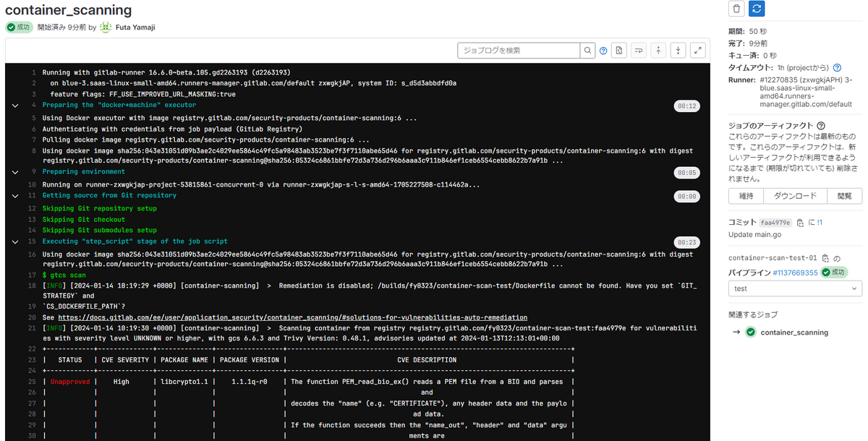This screenshot has height=441, width=868.
Task: Open the test stage jobs dropdown
Action: [x=794, y=288]
